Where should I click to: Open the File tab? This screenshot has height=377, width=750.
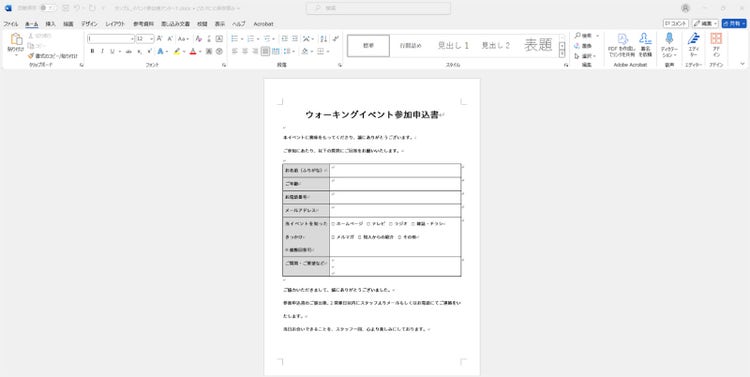(11, 24)
